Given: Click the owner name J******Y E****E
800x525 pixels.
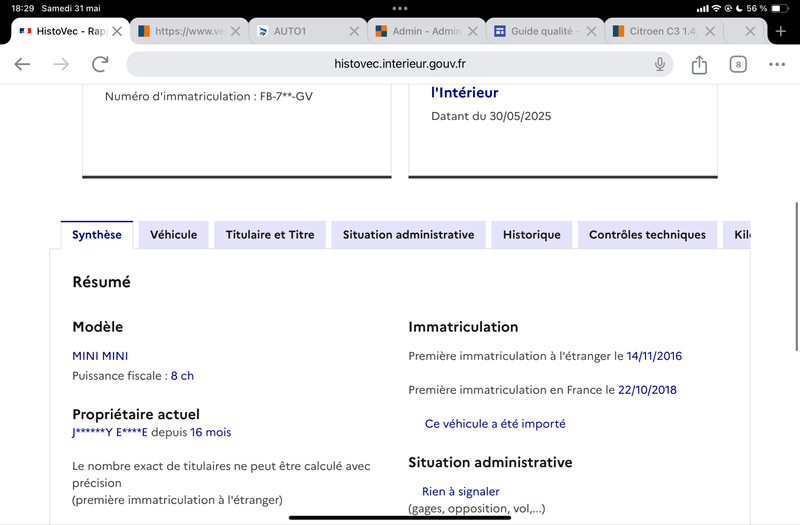Looking at the screenshot, I should pos(110,432).
